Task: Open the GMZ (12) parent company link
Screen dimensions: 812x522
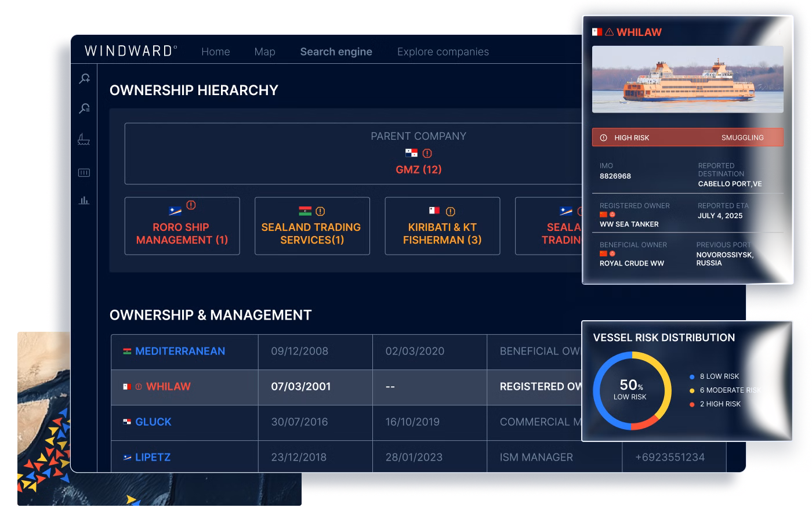Action: tap(419, 169)
